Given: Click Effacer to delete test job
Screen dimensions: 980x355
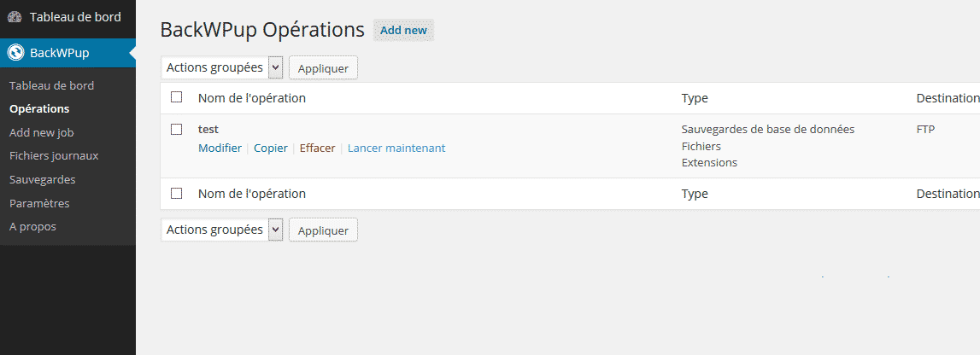Looking at the screenshot, I should 318,148.
